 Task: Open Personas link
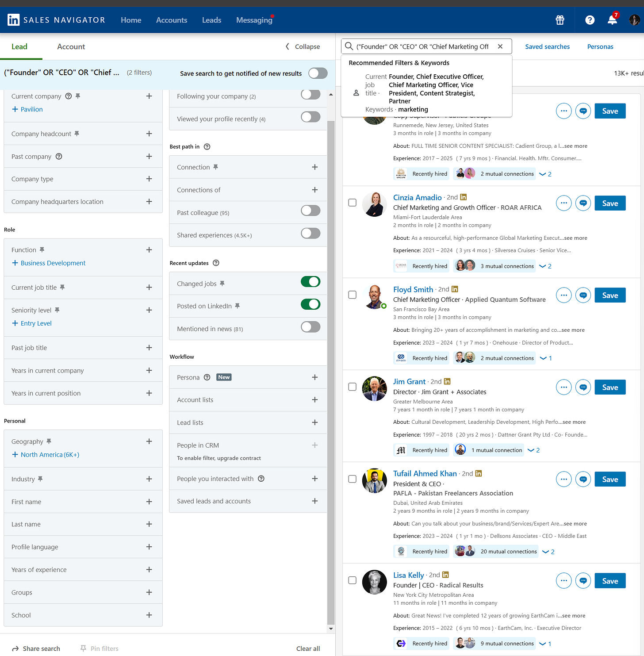pos(600,46)
